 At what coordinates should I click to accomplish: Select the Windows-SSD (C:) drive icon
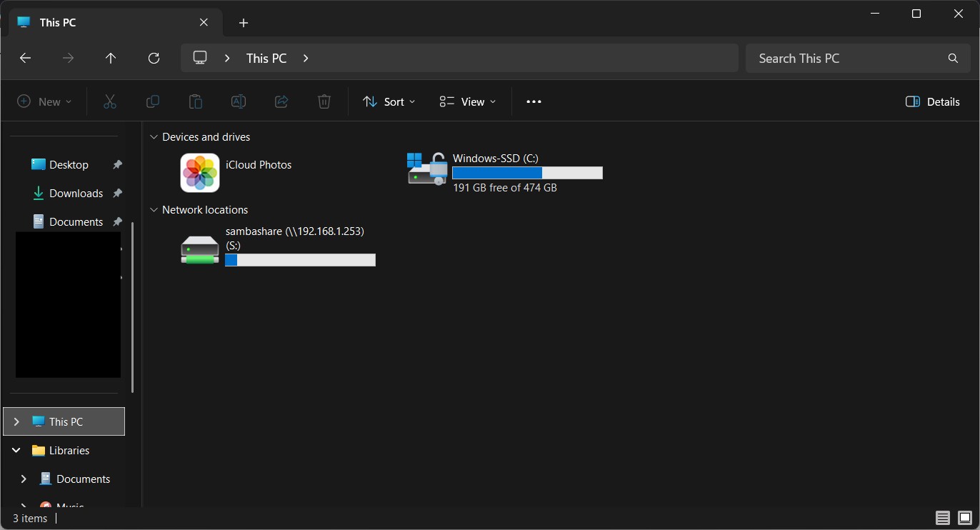(427, 169)
